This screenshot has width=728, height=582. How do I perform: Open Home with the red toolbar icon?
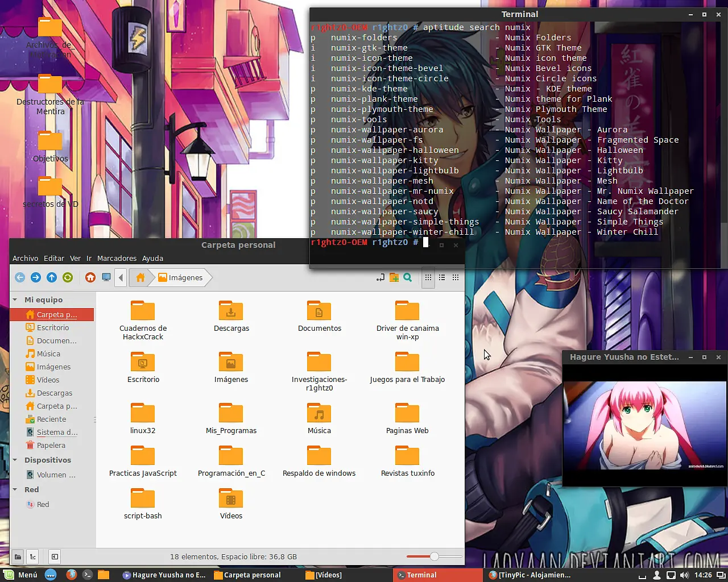pos(90,277)
